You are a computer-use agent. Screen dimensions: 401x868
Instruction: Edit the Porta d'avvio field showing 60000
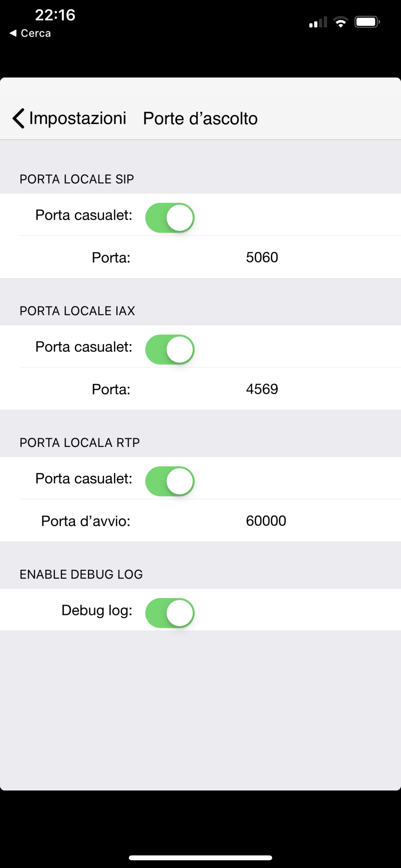pyautogui.click(x=266, y=521)
